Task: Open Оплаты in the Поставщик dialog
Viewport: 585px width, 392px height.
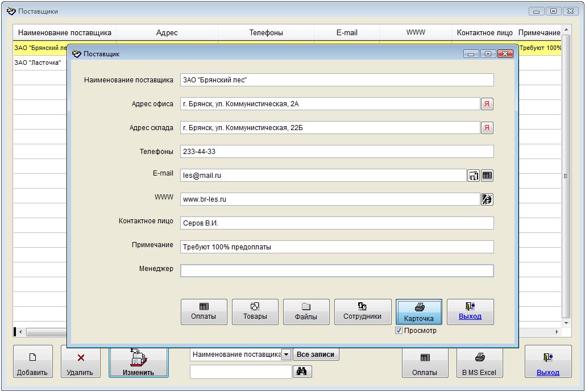Action: click(x=204, y=312)
